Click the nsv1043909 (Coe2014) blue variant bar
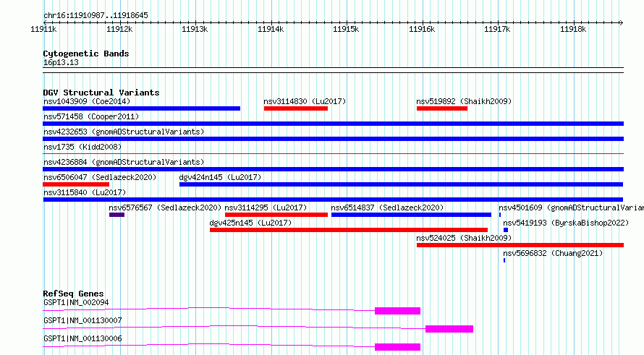Viewport: 644px width, 355px height. 141,108
